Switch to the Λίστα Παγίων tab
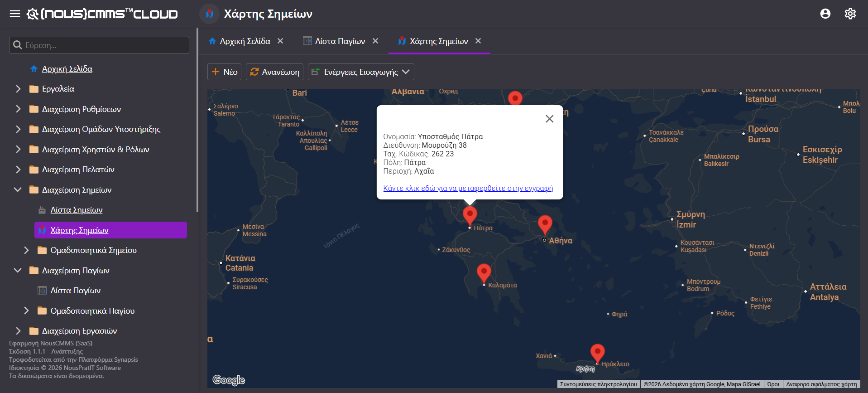868x393 pixels. (340, 41)
